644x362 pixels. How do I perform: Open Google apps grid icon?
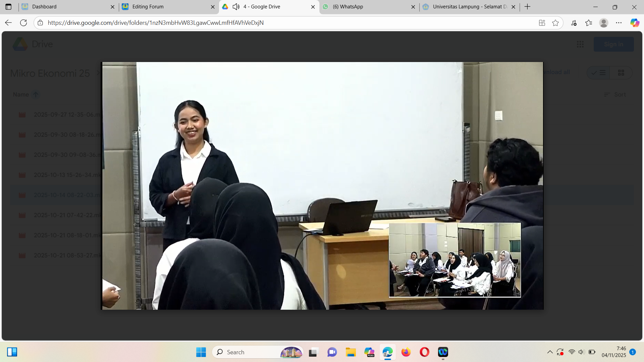(580, 44)
